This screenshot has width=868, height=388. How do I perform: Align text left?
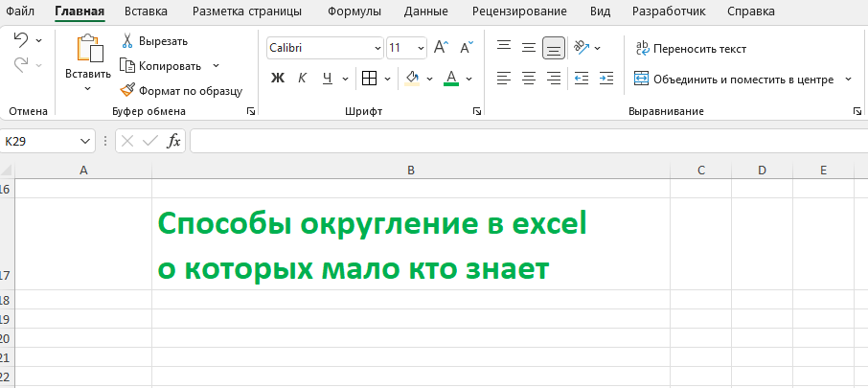pyautogui.click(x=504, y=79)
